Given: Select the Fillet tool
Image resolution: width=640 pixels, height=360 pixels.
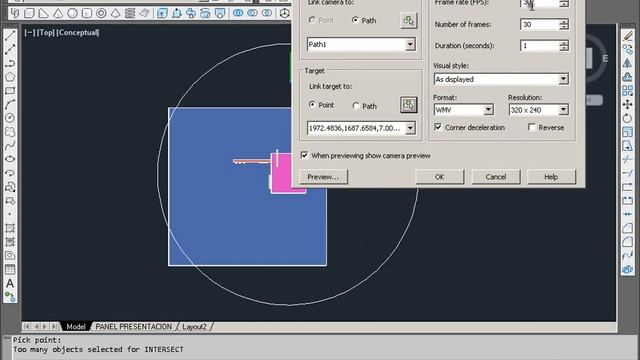Looking at the screenshot, I should 627,242.
